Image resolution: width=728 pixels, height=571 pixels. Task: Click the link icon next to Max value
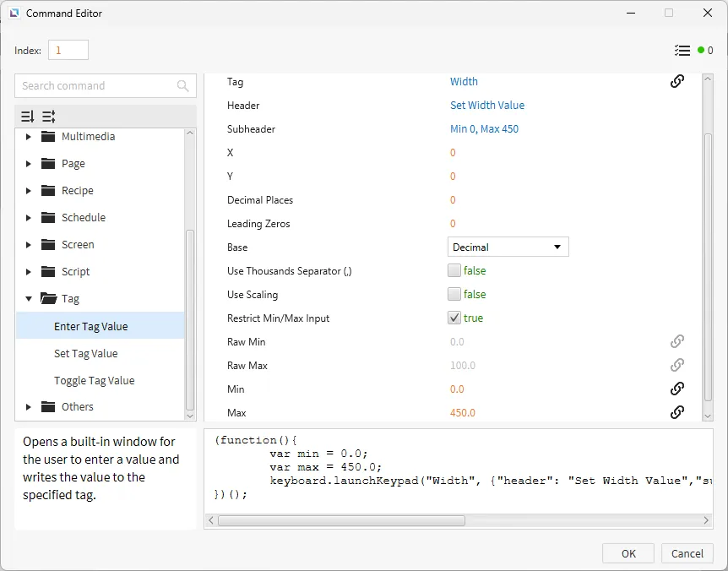(676, 413)
